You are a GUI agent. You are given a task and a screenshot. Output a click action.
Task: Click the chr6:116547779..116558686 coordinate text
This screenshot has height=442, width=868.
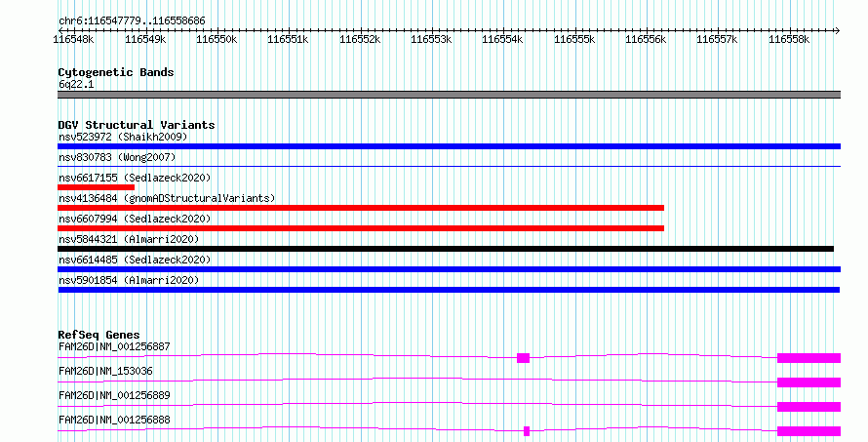132,20
